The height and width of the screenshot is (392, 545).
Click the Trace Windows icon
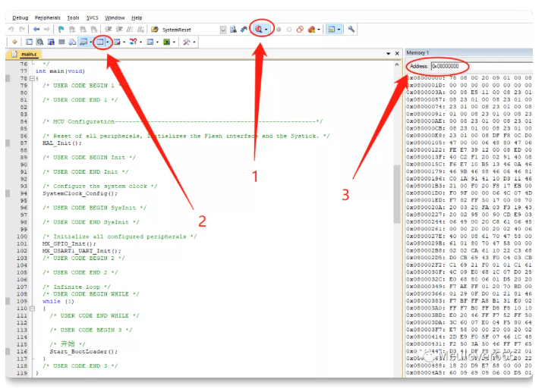150,42
